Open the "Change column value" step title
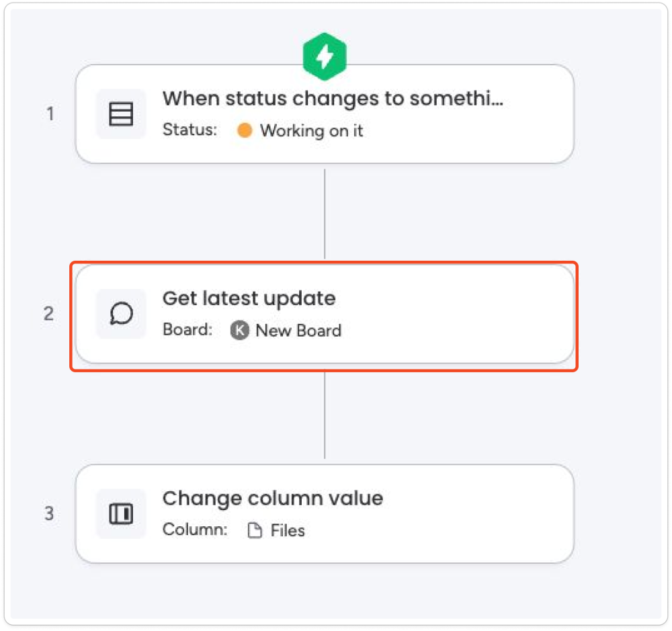 click(272, 499)
